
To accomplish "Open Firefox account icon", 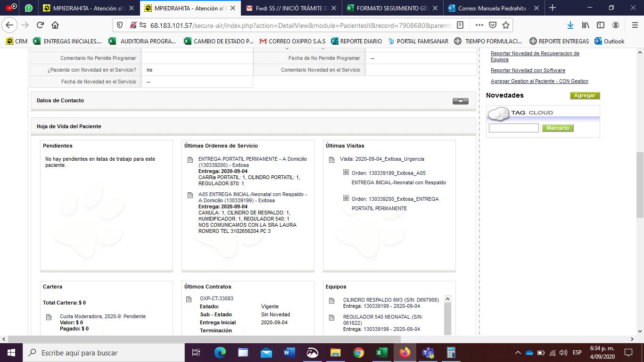I will pyautogui.click(x=616, y=25).
